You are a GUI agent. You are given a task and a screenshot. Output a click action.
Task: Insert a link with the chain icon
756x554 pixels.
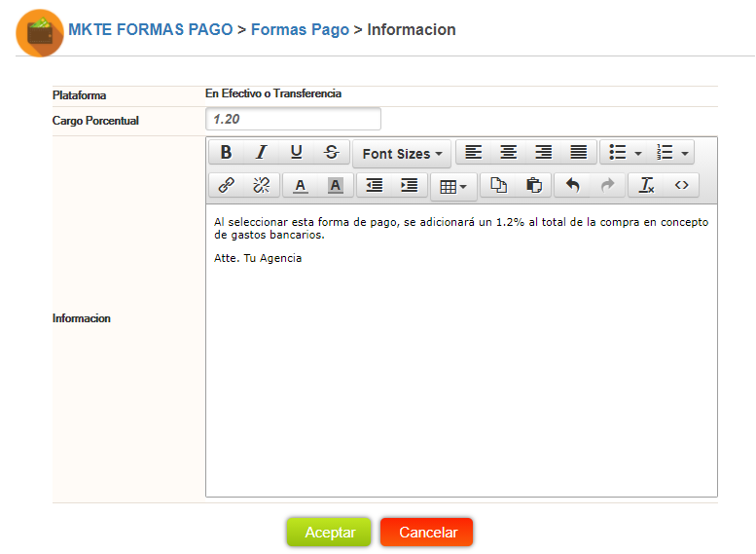tap(226, 185)
